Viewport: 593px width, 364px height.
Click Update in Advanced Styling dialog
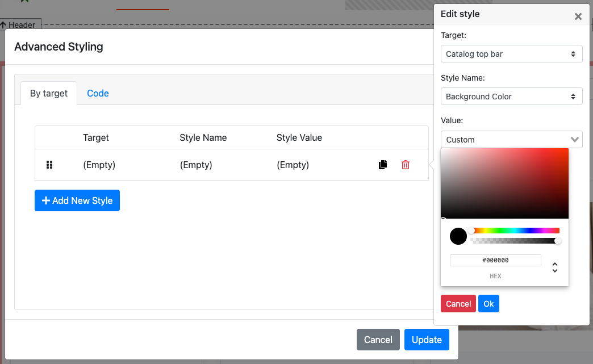click(427, 340)
